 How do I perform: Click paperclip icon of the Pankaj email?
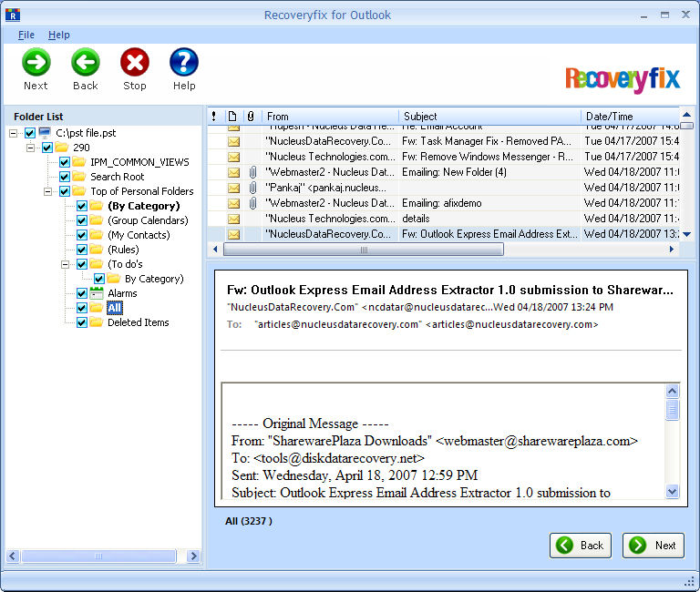tap(252, 188)
